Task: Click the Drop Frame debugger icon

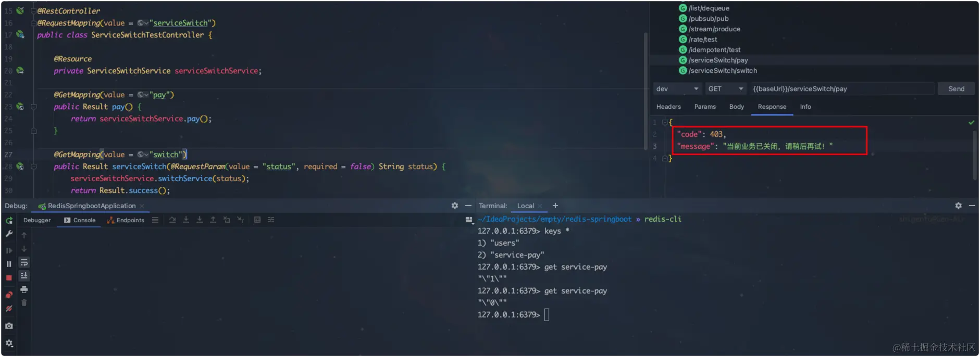Action: coord(227,220)
